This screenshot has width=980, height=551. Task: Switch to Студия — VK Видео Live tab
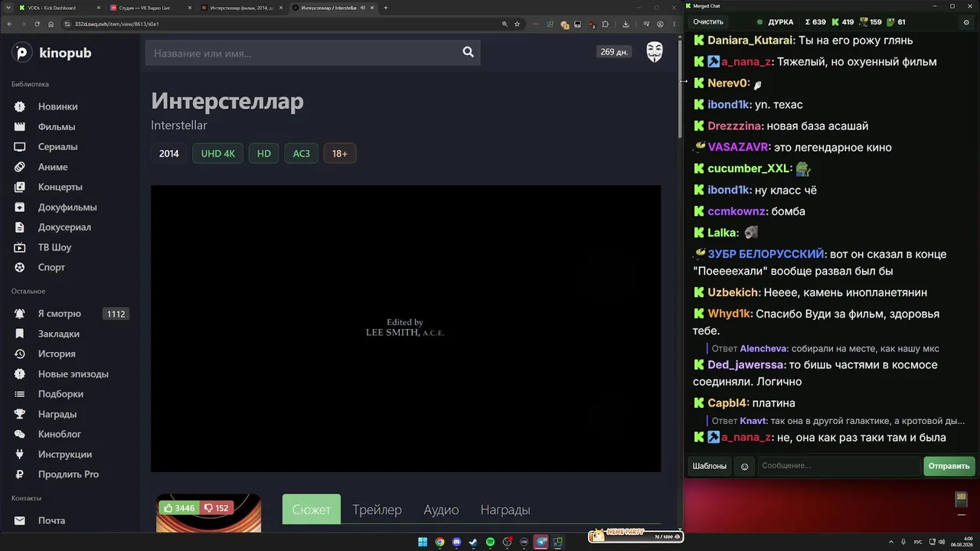click(151, 8)
